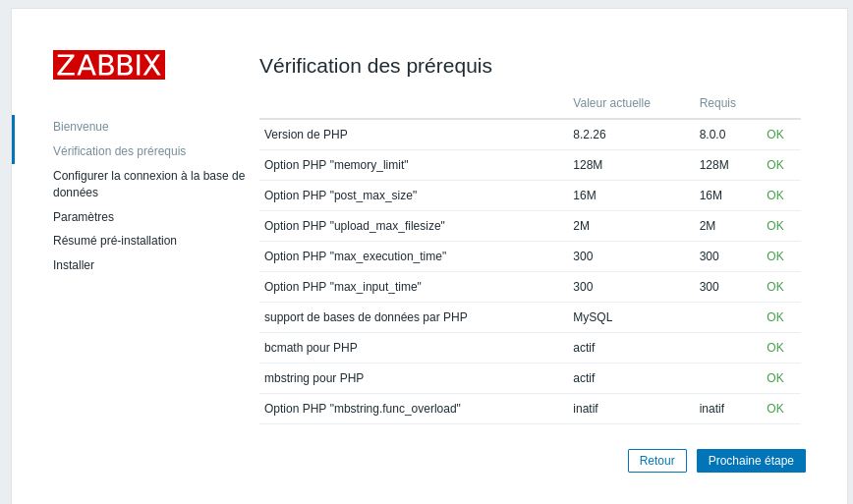Select the Bienvenue step in sidebar
Screen dimensions: 853x504
[x=81, y=126]
